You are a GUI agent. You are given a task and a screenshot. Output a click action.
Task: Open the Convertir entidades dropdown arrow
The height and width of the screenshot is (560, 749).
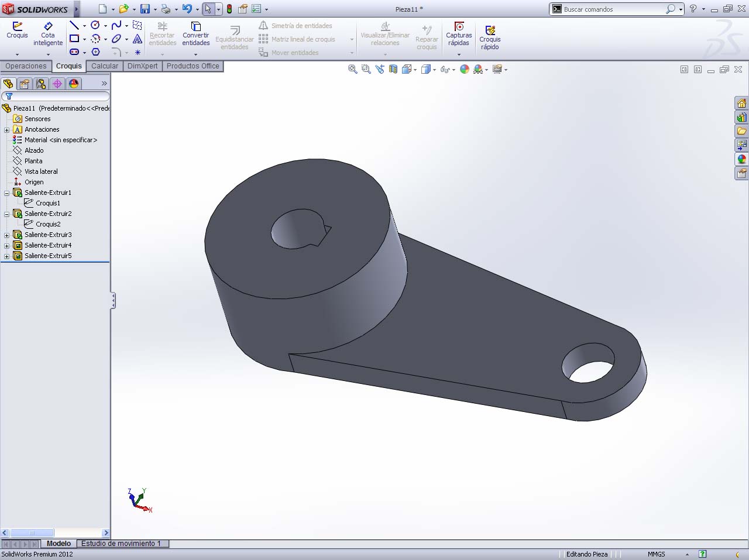click(195, 54)
